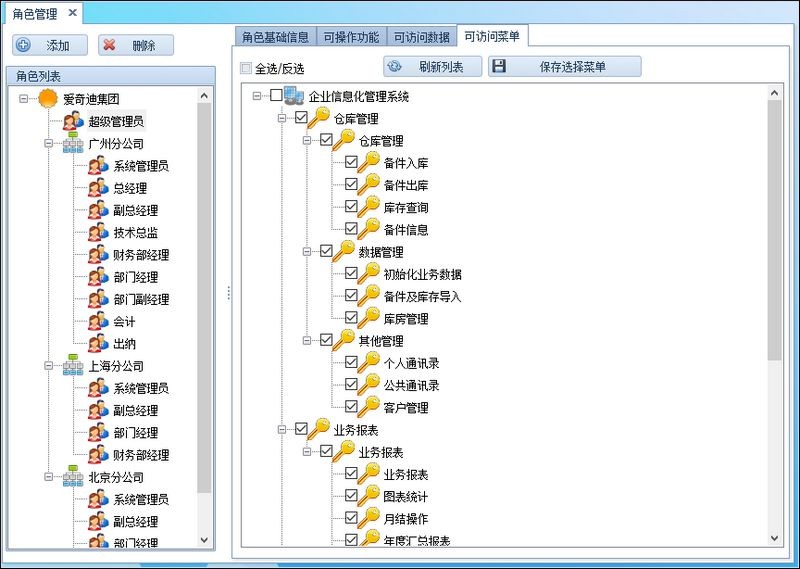Image resolution: width=800 pixels, height=569 pixels.
Task: Switch to the 角色基础信息 tab
Action: click(x=276, y=37)
